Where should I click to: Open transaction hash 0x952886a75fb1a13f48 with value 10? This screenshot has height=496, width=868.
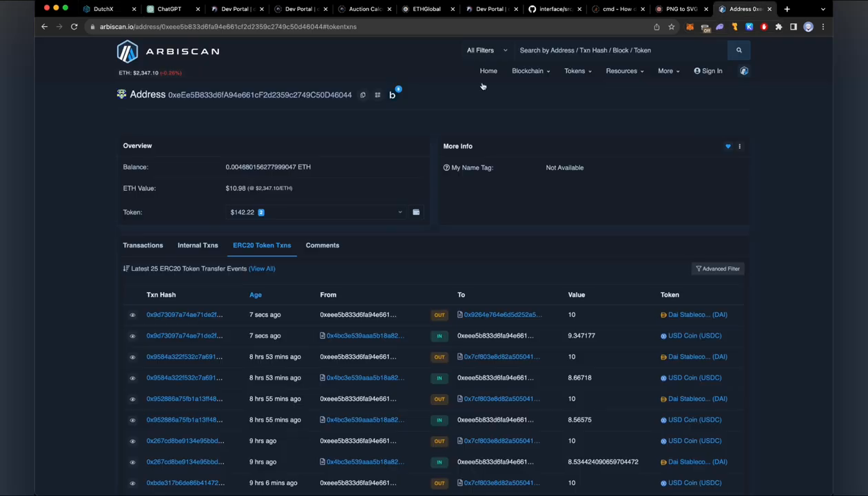pos(185,399)
